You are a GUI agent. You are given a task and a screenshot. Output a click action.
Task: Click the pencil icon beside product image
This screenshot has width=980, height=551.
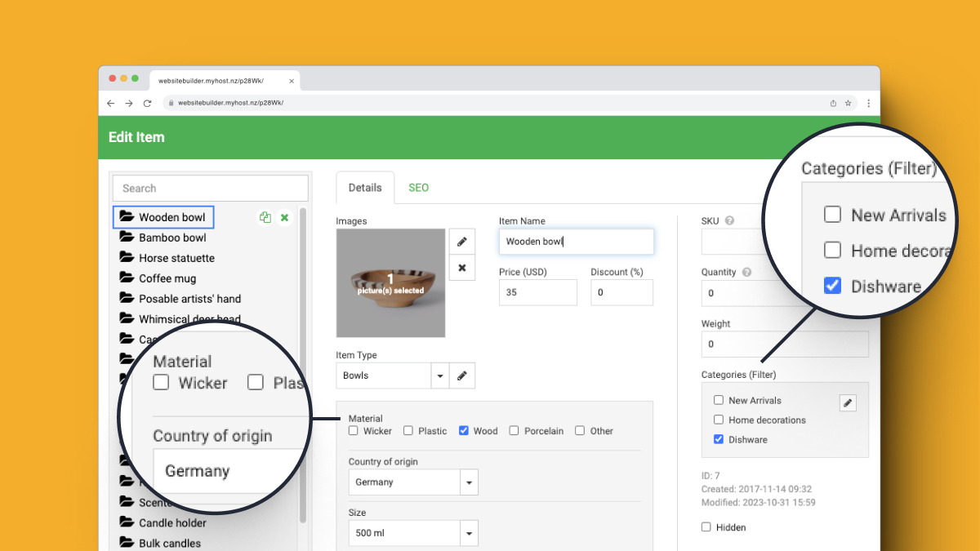pyautogui.click(x=461, y=242)
